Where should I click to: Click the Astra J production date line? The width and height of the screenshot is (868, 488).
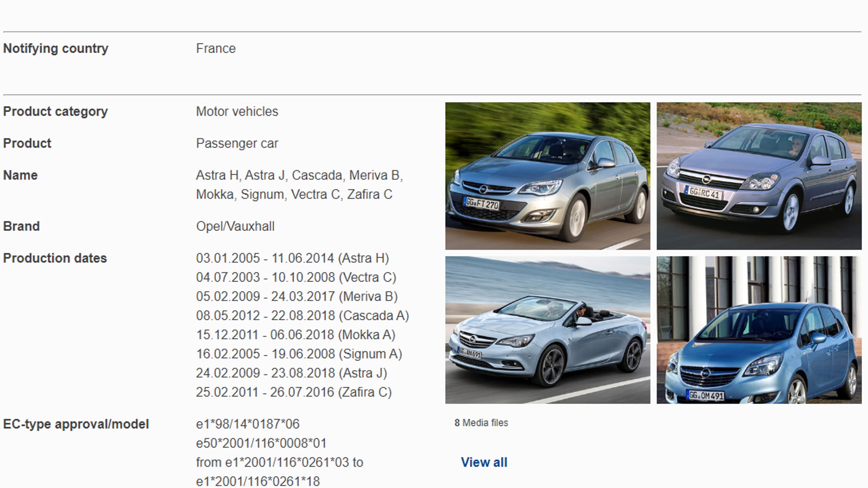(292, 372)
